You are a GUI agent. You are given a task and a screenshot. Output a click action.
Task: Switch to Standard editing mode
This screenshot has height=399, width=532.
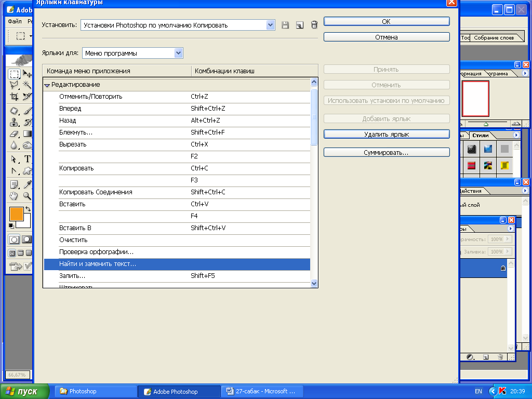pyautogui.click(x=14, y=240)
